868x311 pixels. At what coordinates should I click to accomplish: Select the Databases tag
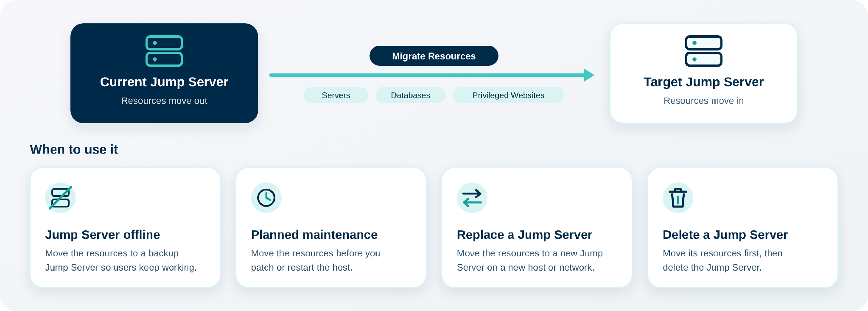click(410, 95)
